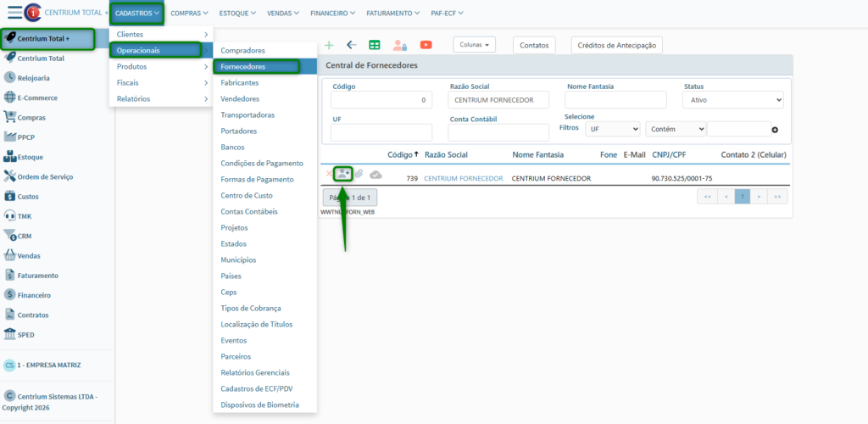Click the red X delete icon in row
The height and width of the screenshot is (424, 868).
click(329, 174)
